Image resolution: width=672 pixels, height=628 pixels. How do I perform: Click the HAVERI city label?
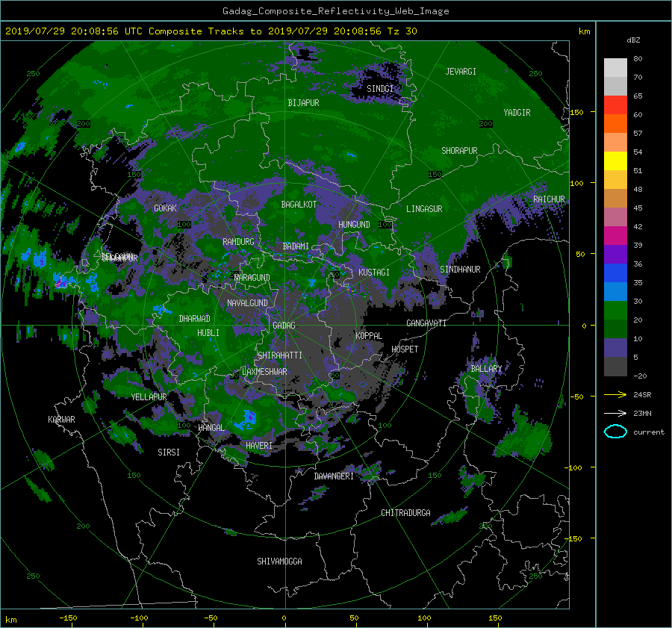click(259, 446)
